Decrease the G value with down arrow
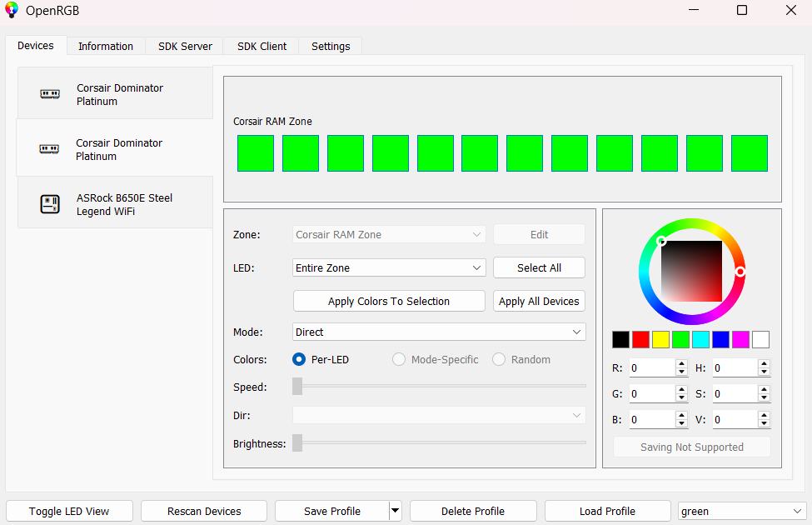The height and width of the screenshot is (525, 812). [681, 397]
